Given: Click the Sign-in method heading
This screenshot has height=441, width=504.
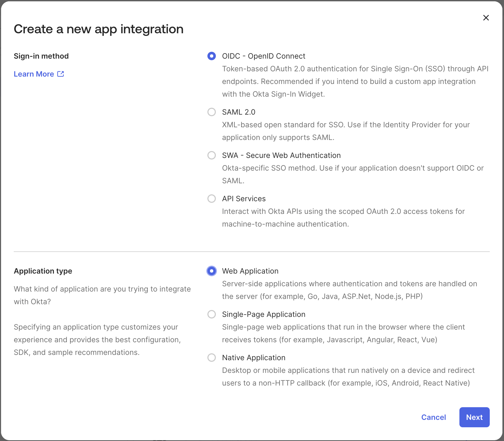Looking at the screenshot, I should pyautogui.click(x=41, y=56).
